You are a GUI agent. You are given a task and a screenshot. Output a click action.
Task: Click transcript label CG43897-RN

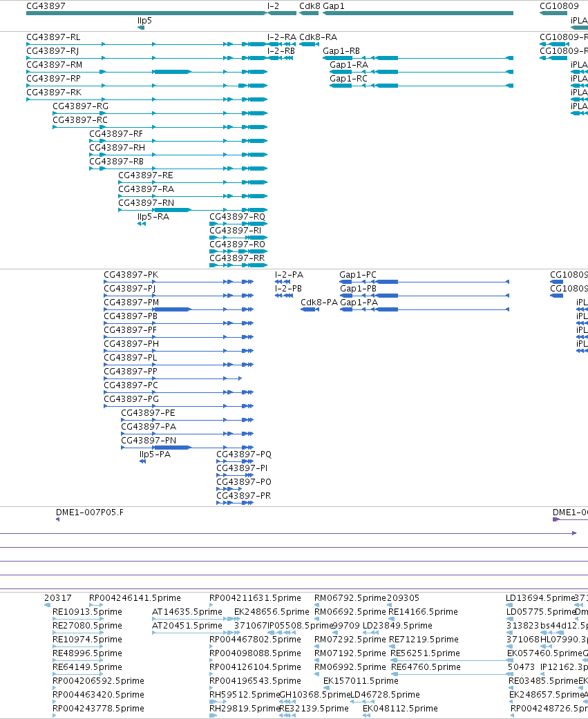point(146,202)
